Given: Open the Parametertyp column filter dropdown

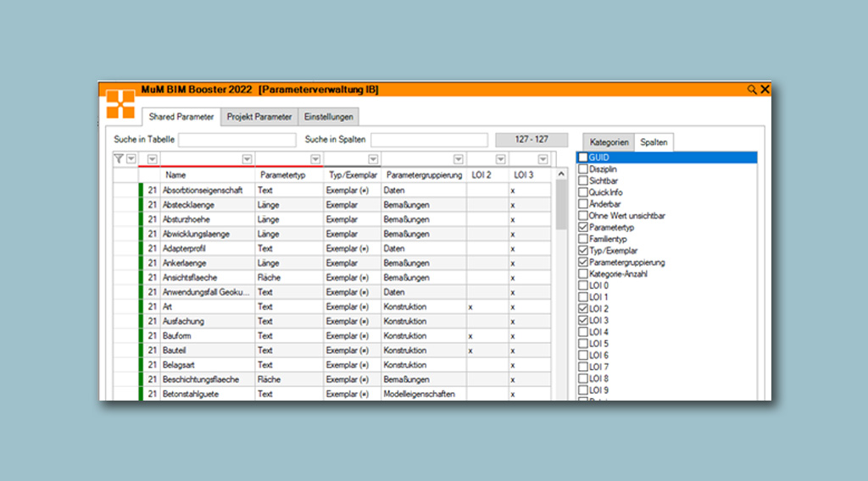Looking at the screenshot, I should (315, 159).
